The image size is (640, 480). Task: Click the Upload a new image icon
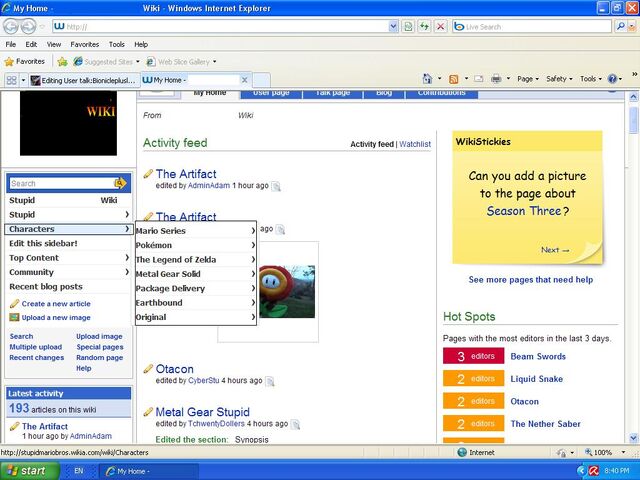pos(14,317)
